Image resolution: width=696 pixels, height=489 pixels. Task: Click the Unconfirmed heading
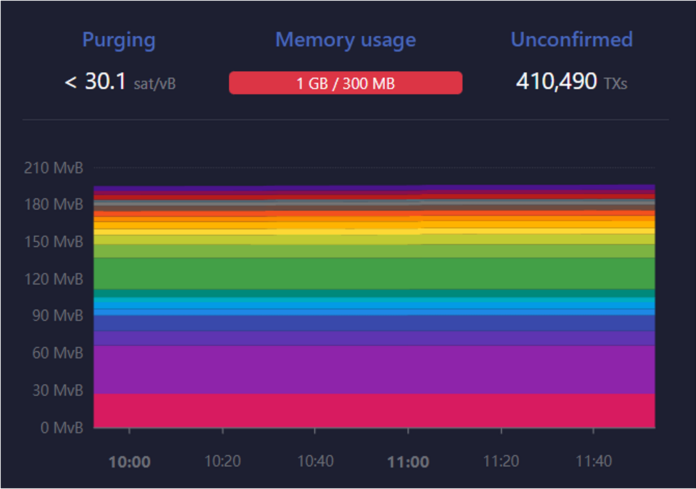(x=571, y=40)
